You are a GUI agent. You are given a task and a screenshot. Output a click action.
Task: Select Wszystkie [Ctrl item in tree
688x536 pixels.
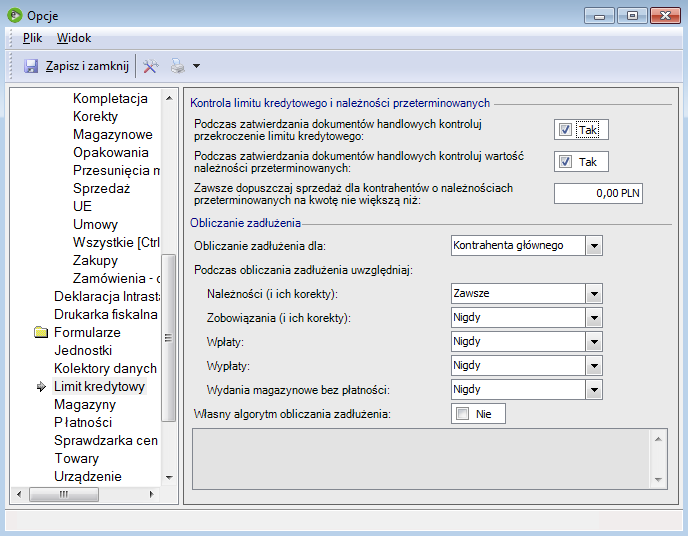click(x=116, y=243)
